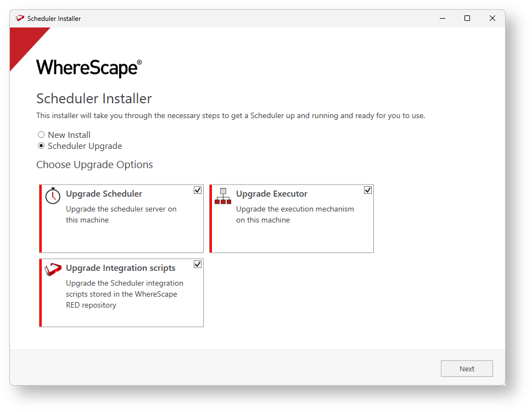
Task: Click the Scheduler Installer title bar icon
Action: (x=20, y=18)
